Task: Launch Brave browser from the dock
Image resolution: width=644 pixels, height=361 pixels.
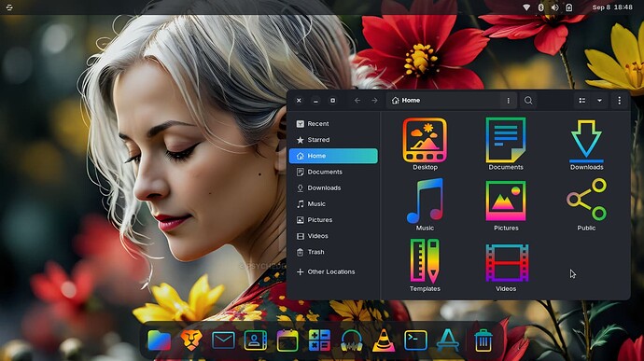Action: (191, 340)
